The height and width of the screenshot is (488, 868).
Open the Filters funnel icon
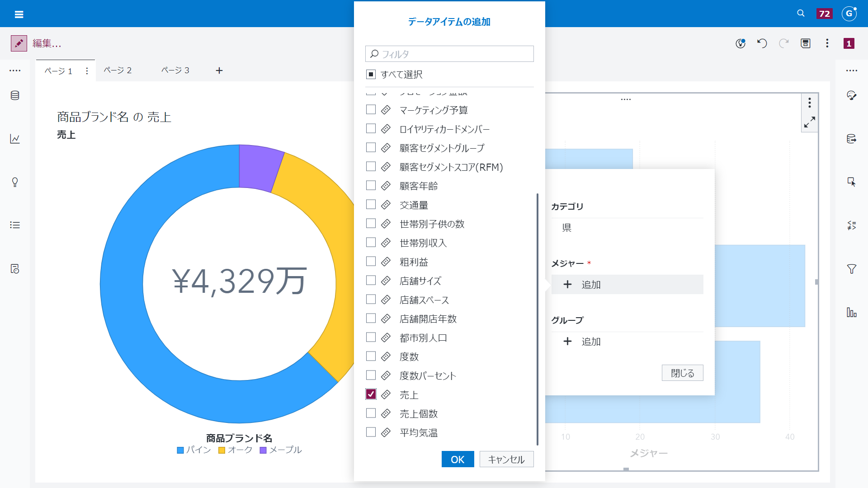pyautogui.click(x=852, y=269)
